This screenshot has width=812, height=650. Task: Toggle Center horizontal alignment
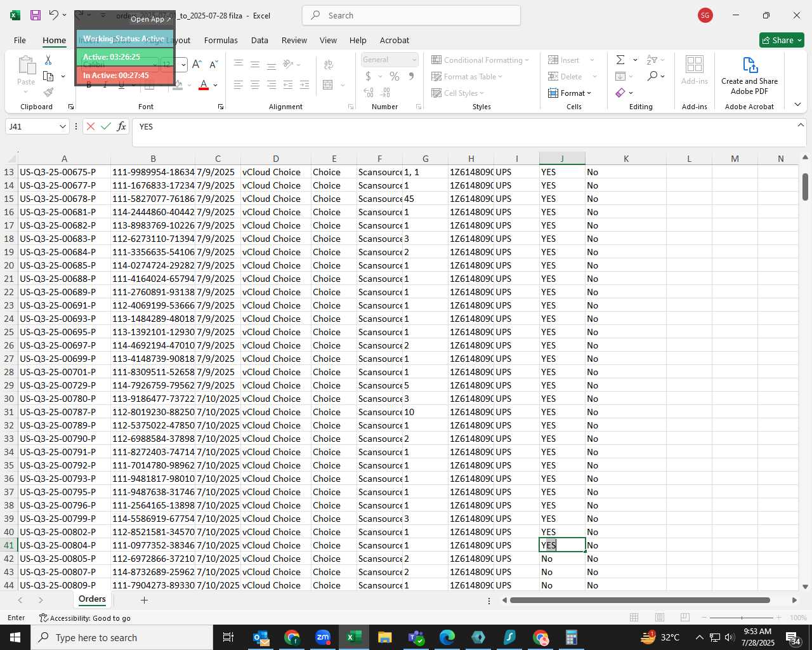pos(254,84)
